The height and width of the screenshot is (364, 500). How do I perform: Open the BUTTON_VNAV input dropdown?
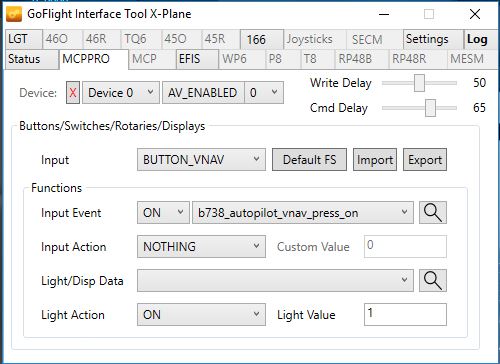coord(201,160)
